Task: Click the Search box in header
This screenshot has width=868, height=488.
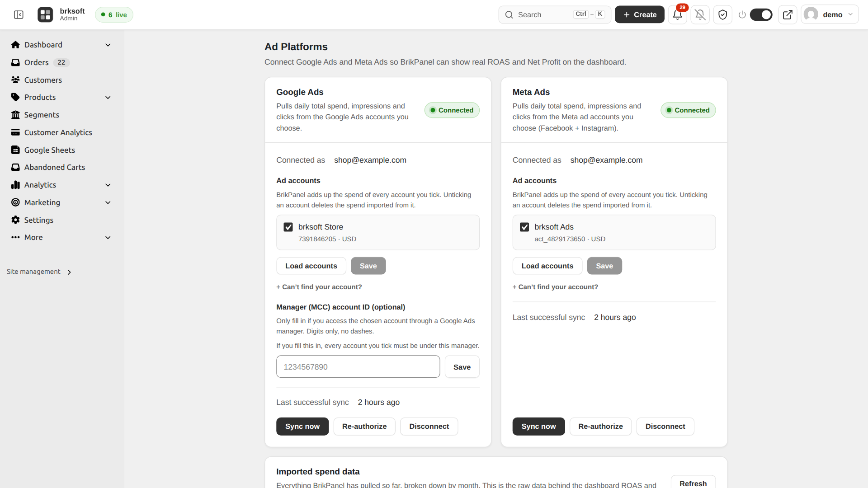Action: 555,15
